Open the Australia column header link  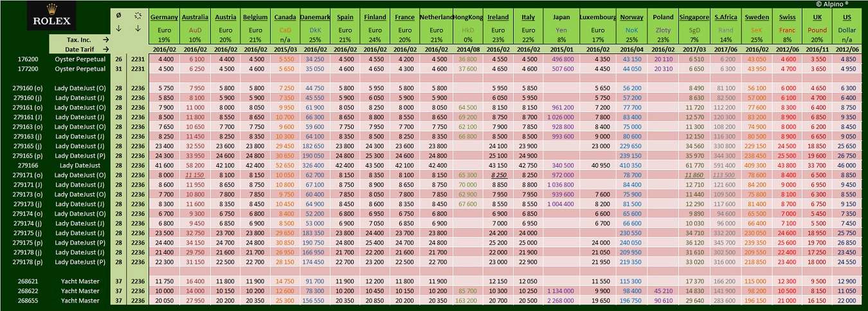click(194, 17)
